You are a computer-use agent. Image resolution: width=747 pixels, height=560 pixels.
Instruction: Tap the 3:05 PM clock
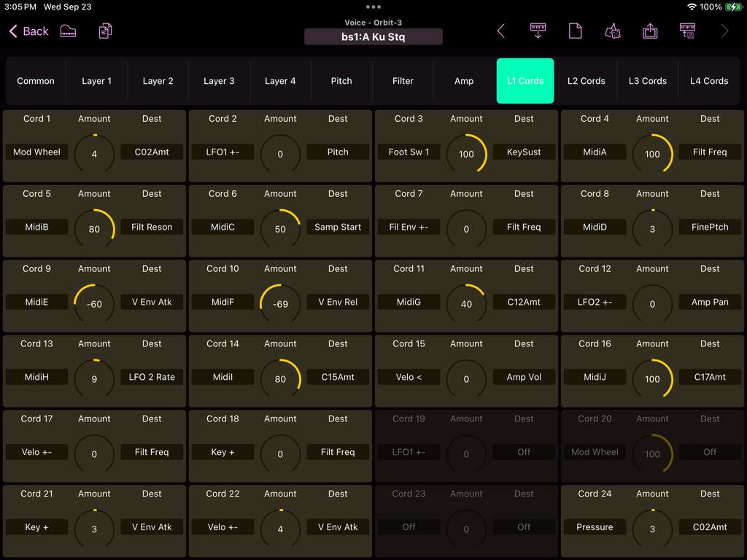tap(20, 7)
